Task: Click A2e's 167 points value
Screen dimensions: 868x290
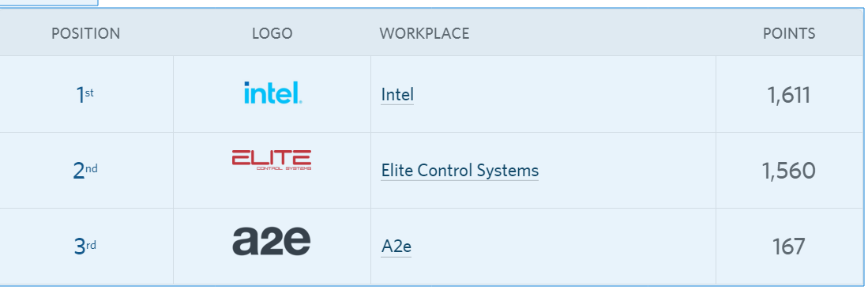Action: pyautogui.click(x=789, y=247)
